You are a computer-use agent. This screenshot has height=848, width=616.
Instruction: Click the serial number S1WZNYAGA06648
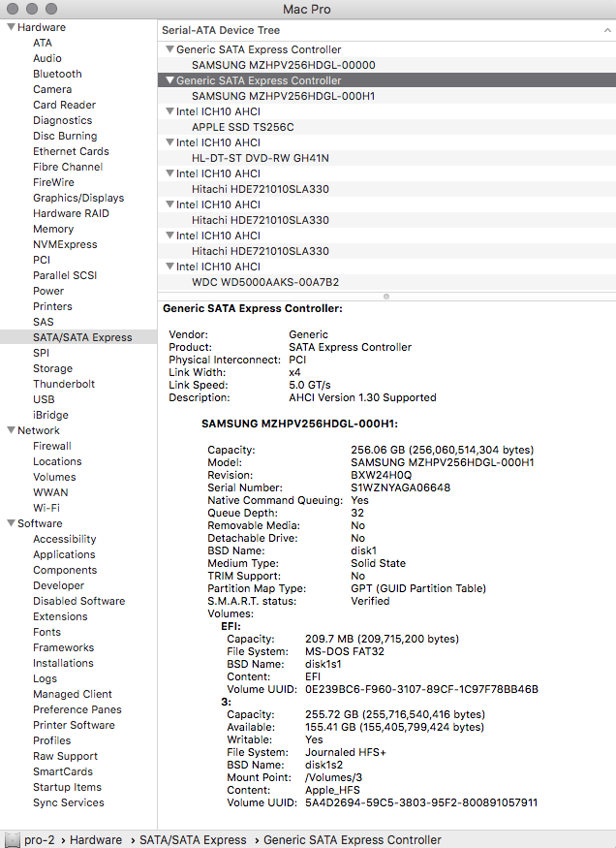[400, 487]
